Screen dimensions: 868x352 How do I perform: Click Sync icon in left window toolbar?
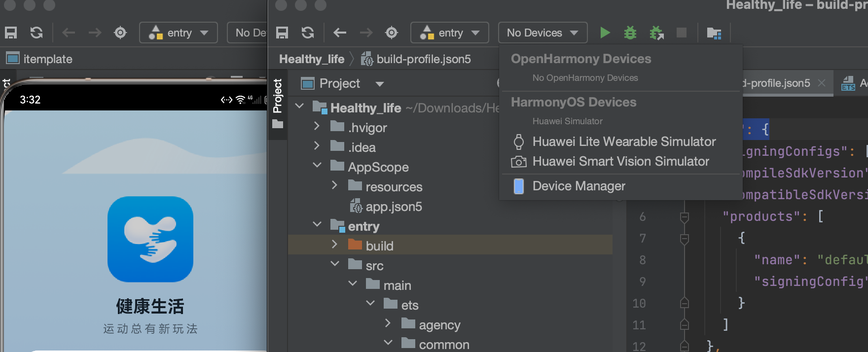(x=36, y=33)
